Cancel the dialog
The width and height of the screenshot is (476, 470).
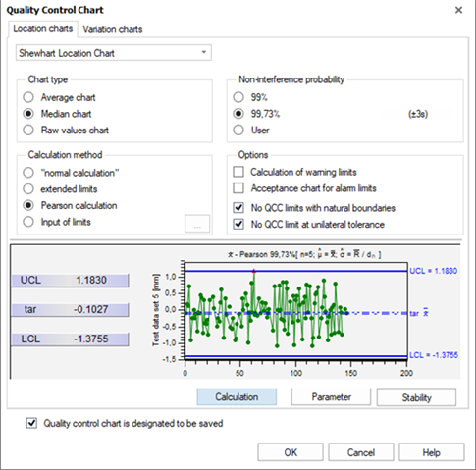pos(361,452)
